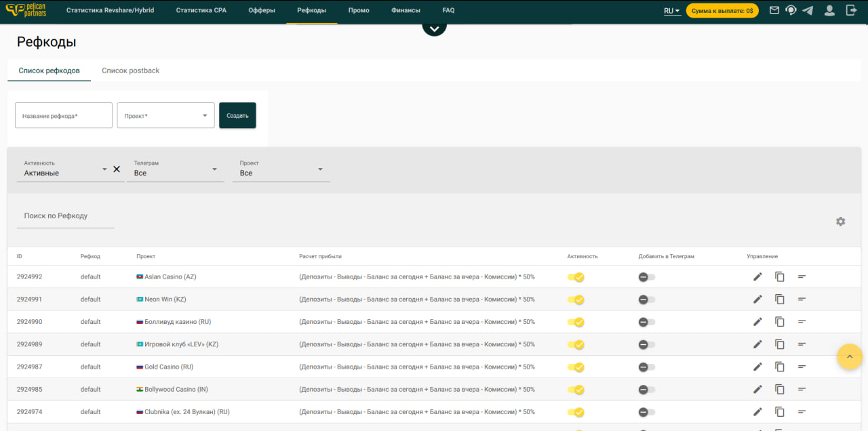Toggle activity for Clubnika (RU) row
868x431 pixels.
(x=576, y=412)
